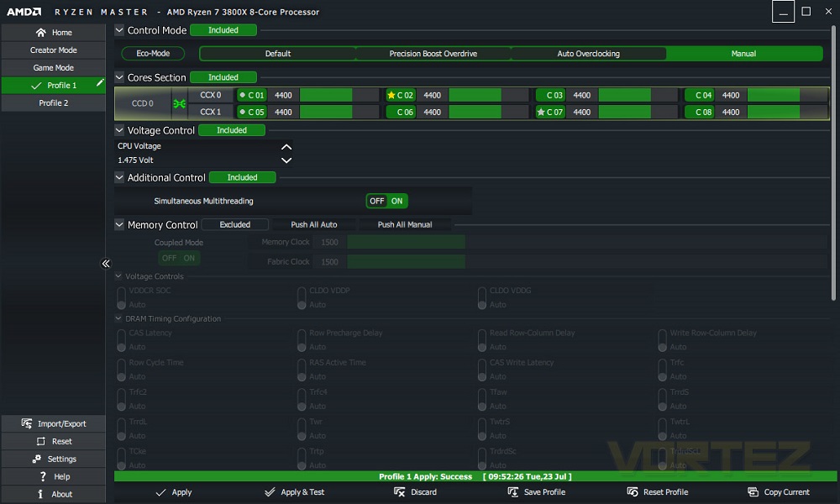Click the Home house icon in sidebar
This screenshot has height=504, width=840.
tap(40, 33)
